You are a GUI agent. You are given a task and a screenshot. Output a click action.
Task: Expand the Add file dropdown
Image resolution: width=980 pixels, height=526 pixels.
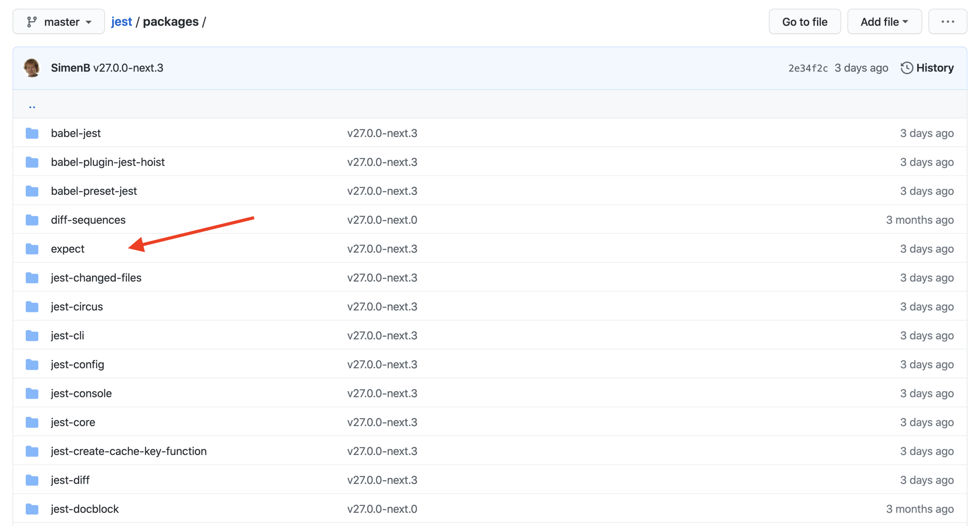coord(884,22)
